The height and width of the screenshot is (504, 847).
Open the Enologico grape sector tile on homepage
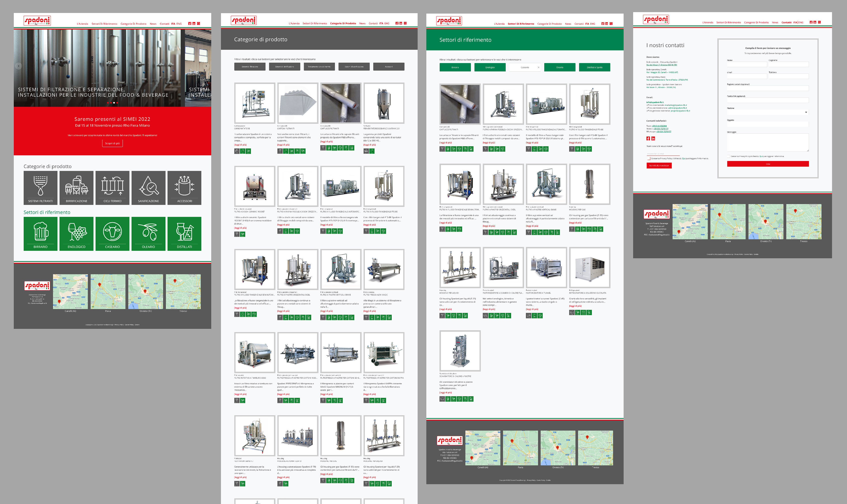pyautogui.click(x=77, y=234)
